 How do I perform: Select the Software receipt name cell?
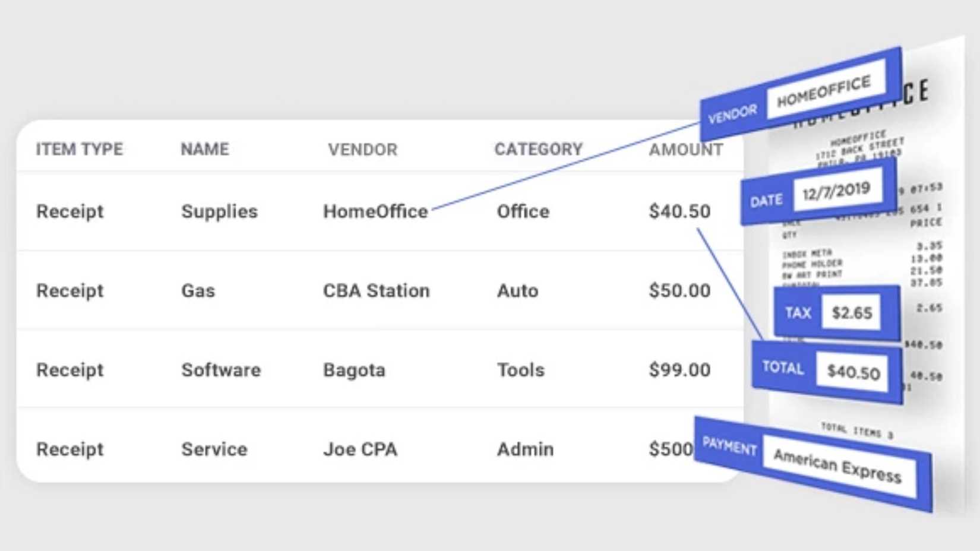[221, 370]
